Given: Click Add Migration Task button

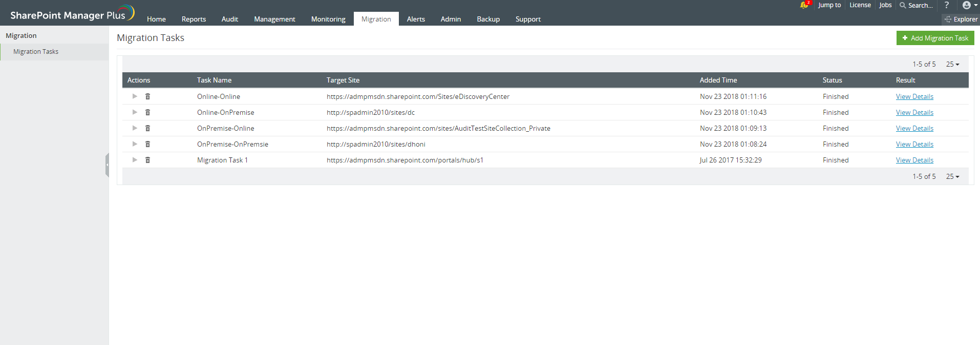Looking at the screenshot, I should pyautogui.click(x=935, y=38).
